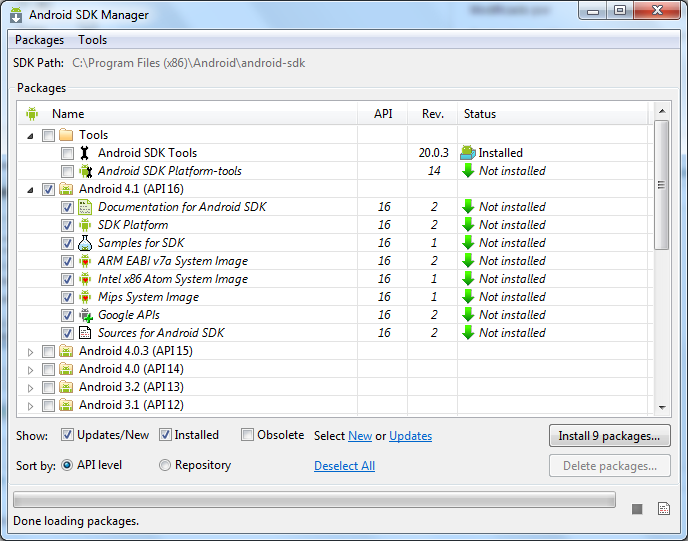
Task: Click the Sources for Android SDK icon
Action: (85, 333)
